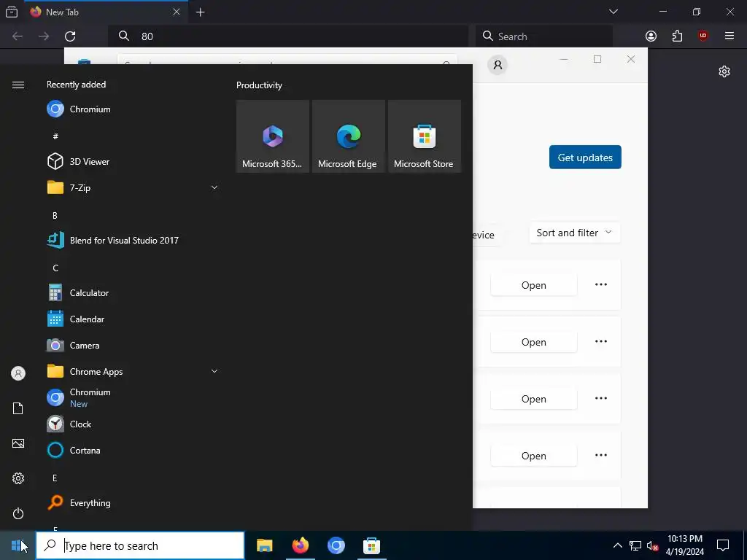Image resolution: width=747 pixels, height=560 pixels.
Task: Open the Microsoft Edge tile
Action: (x=348, y=136)
